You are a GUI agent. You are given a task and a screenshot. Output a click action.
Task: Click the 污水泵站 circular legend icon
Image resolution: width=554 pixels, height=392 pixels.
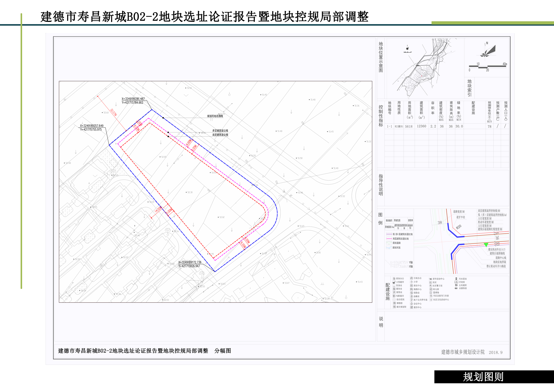[456, 279]
